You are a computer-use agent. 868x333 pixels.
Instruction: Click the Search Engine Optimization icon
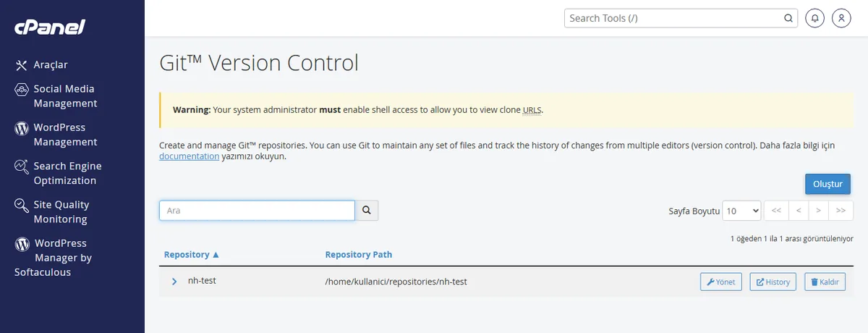click(22, 166)
